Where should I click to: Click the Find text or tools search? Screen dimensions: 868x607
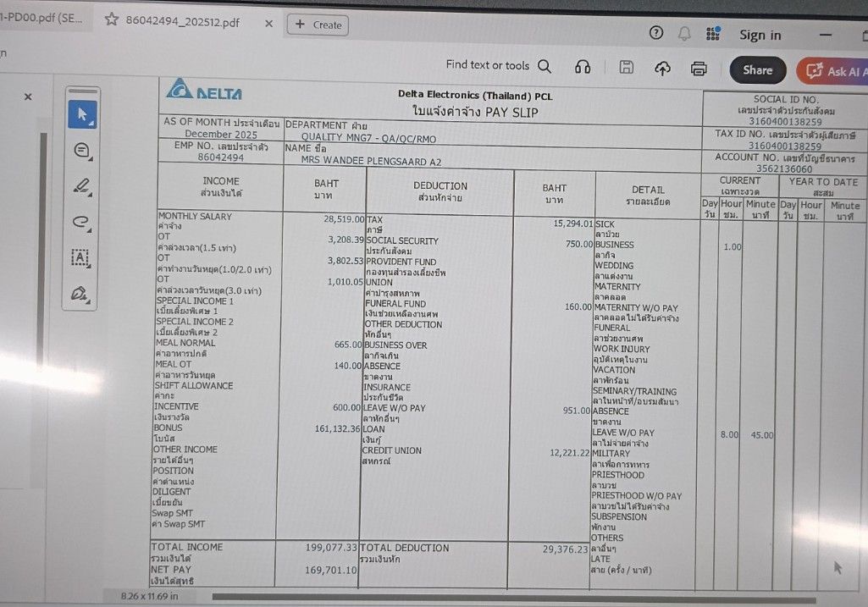click(x=498, y=65)
